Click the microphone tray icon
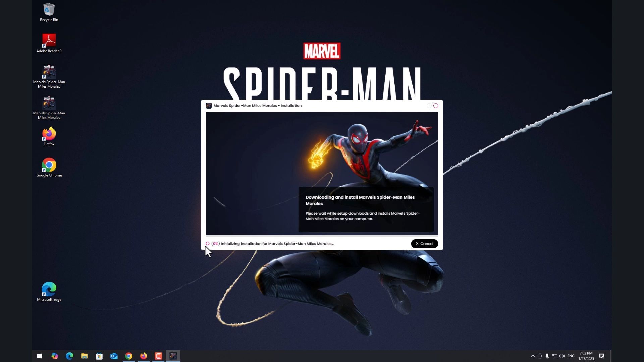The image size is (644, 362). (x=547, y=356)
